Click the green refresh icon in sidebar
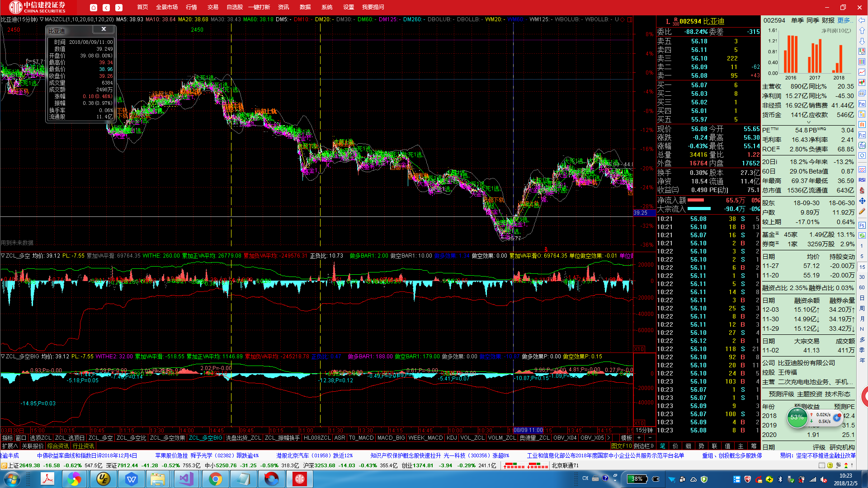 point(862,235)
